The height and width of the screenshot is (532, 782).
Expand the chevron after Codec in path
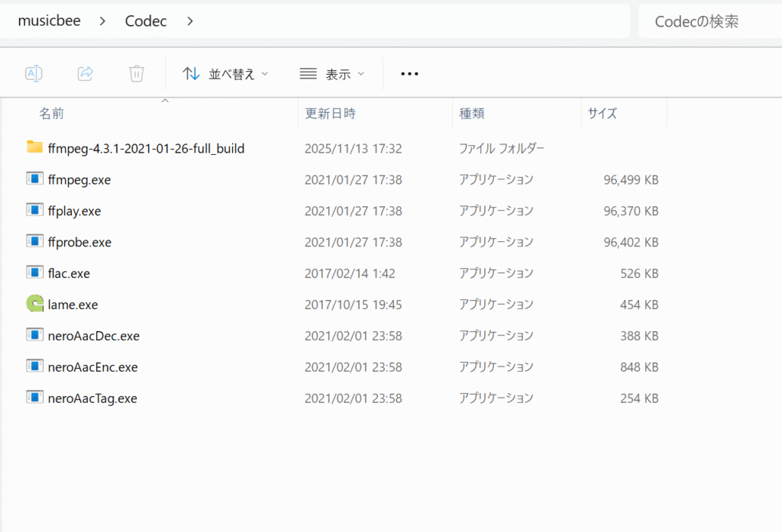click(x=190, y=21)
